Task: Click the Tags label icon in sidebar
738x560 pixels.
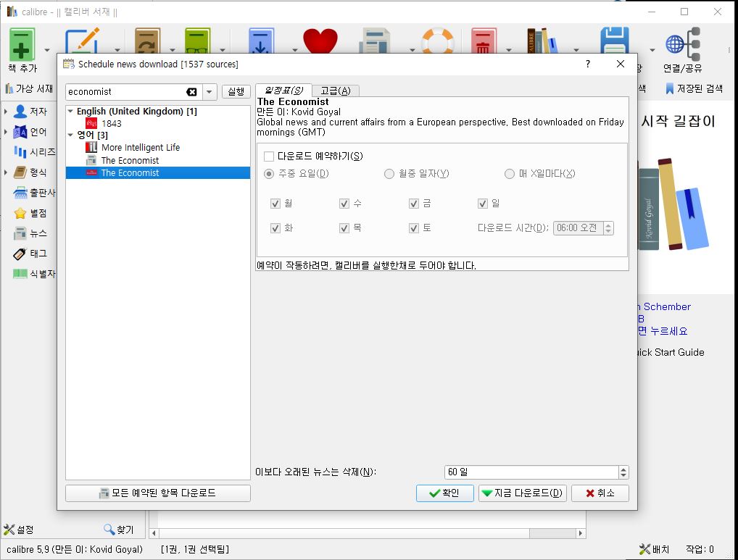Action: click(20, 254)
